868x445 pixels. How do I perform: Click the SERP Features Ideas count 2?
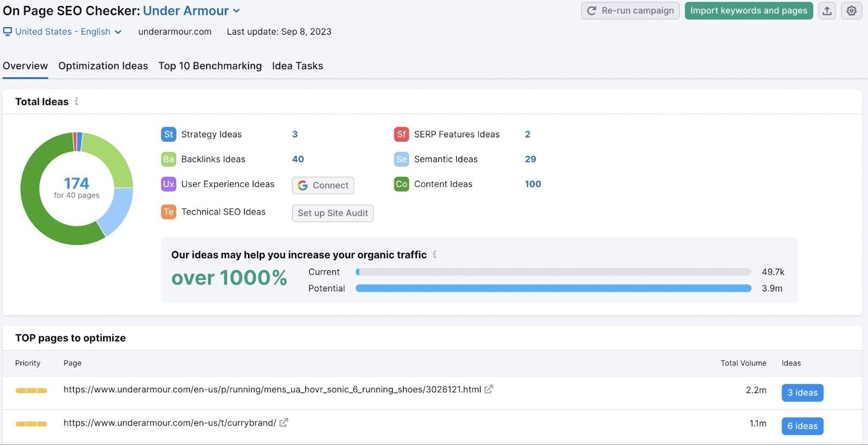pyautogui.click(x=528, y=135)
